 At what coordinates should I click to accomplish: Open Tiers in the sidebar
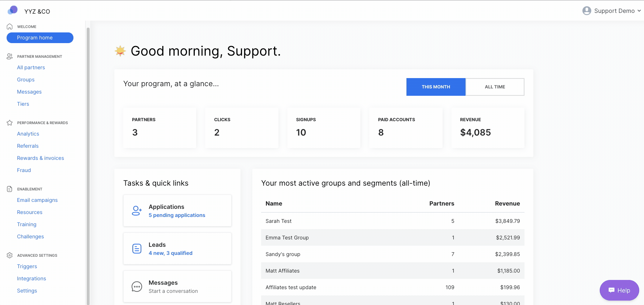pos(23,104)
